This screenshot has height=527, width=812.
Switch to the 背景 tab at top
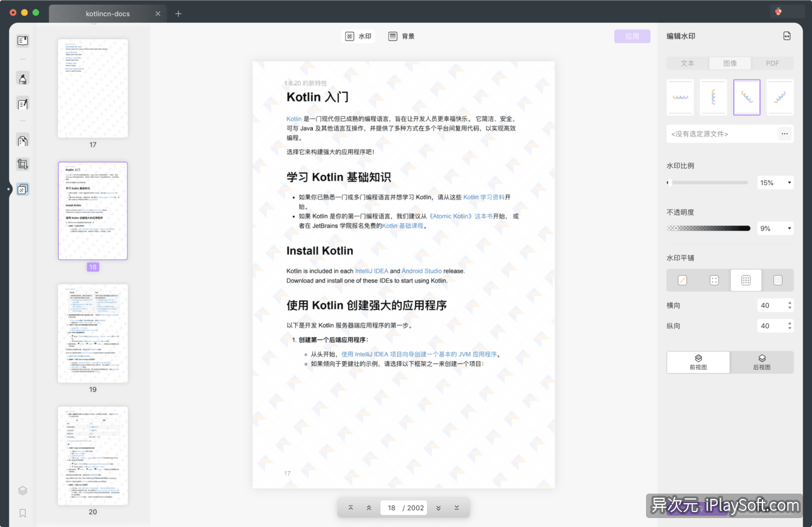(x=401, y=36)
